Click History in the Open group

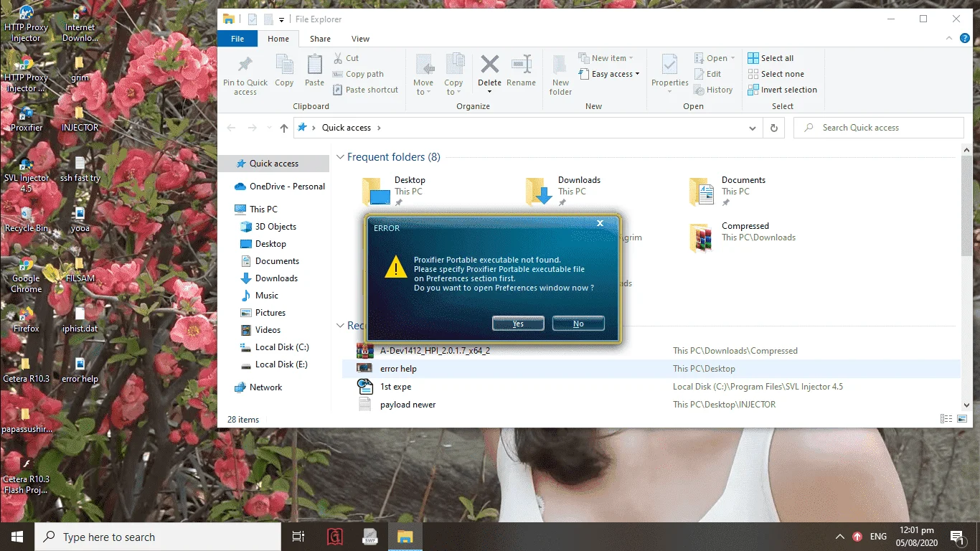click(x=713, y=90)
